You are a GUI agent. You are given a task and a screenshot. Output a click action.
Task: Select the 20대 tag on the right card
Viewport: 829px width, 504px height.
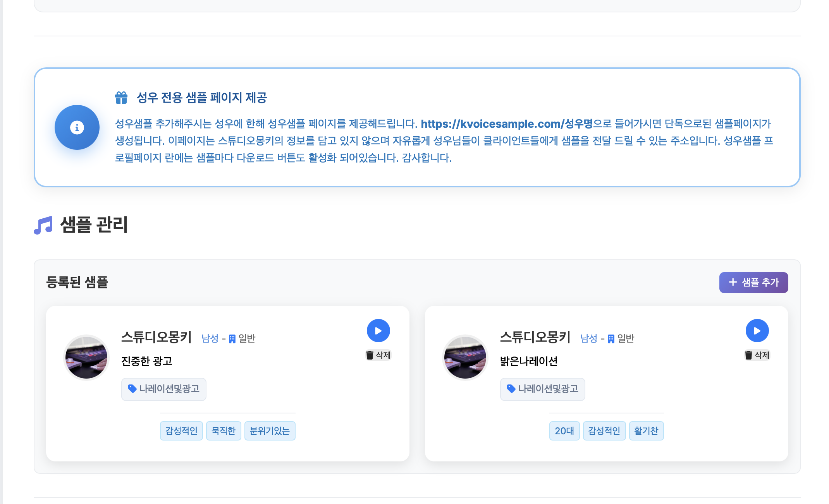coord(564,430)
